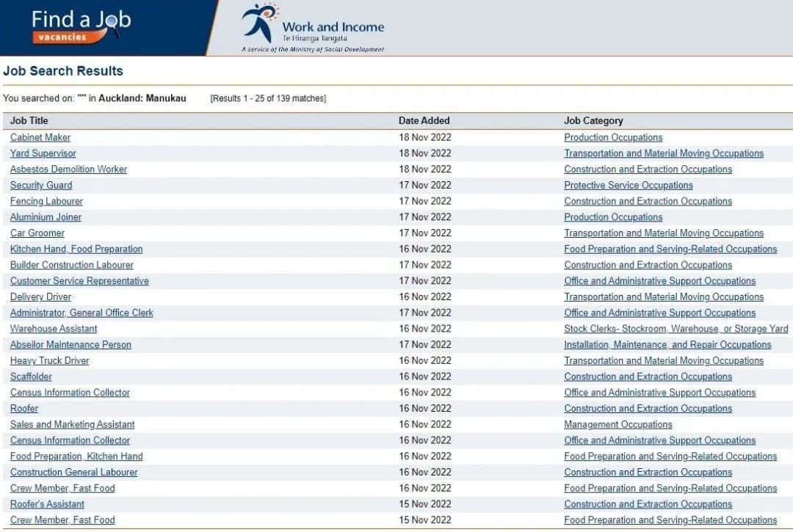Screen dimensions: 793x532
Task: Click the Job Category column header
Action: (x=593, y=121)
